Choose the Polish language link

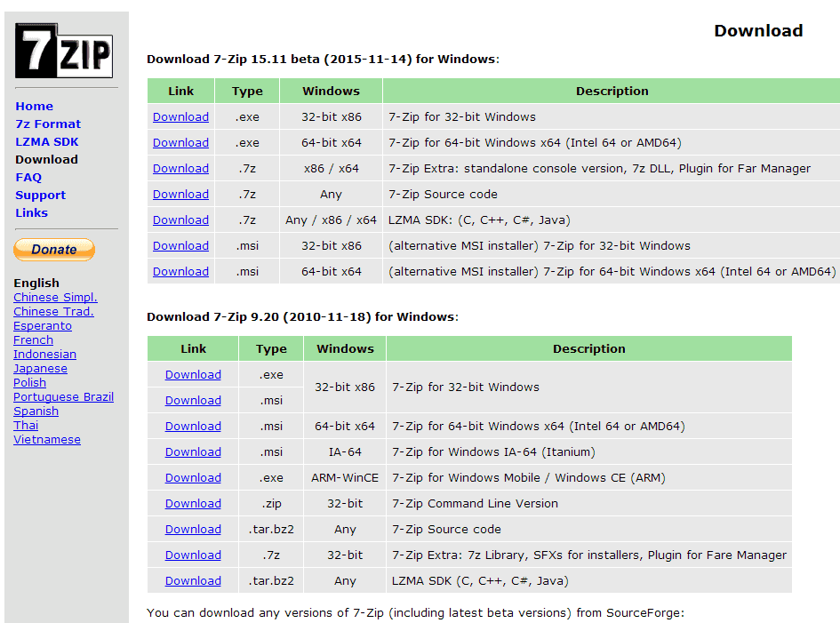tap(30, 382)
